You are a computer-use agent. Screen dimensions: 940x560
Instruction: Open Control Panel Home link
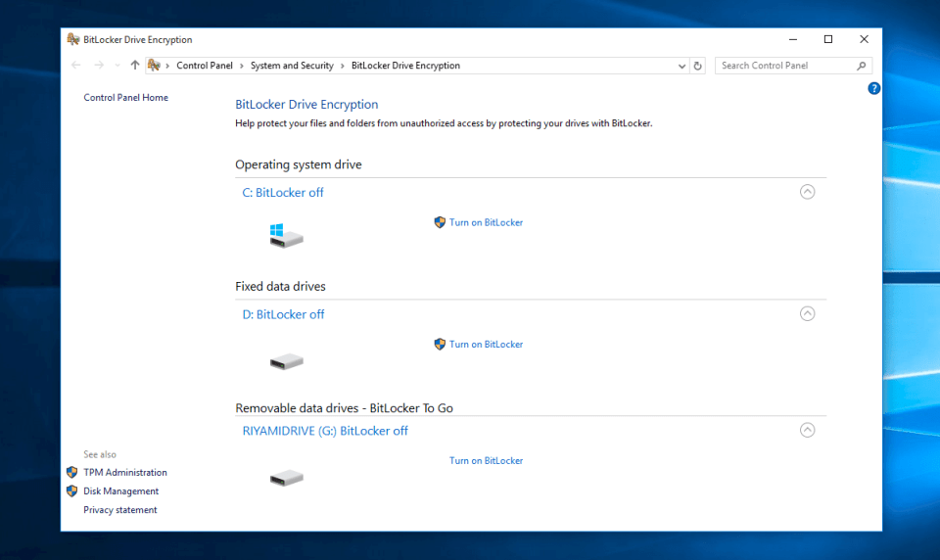126,97
